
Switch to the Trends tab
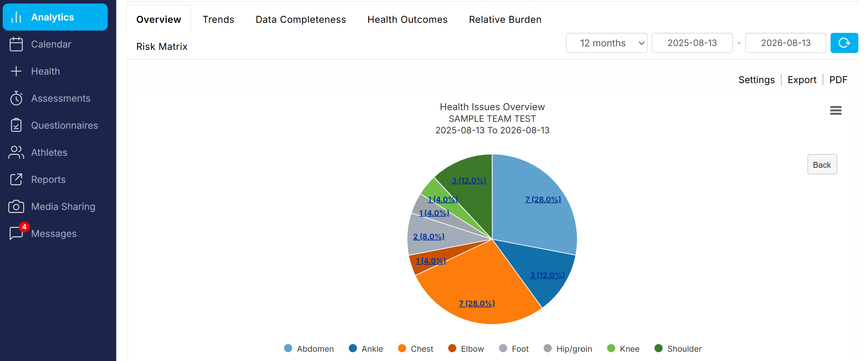click(219, 19)
